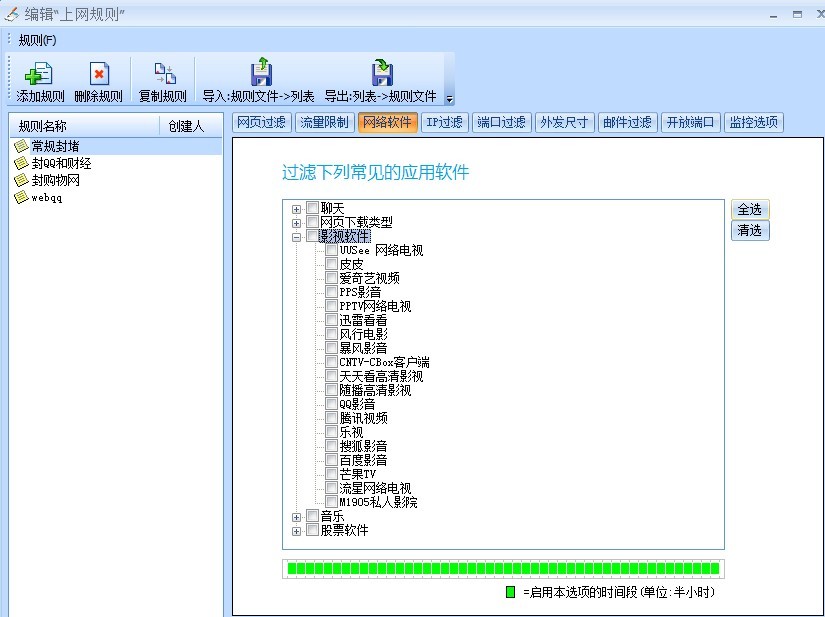Check the 搜狐影音 checkbox
Screen dimensions: 825x617
pyautogui.click(x=331, y=446)
